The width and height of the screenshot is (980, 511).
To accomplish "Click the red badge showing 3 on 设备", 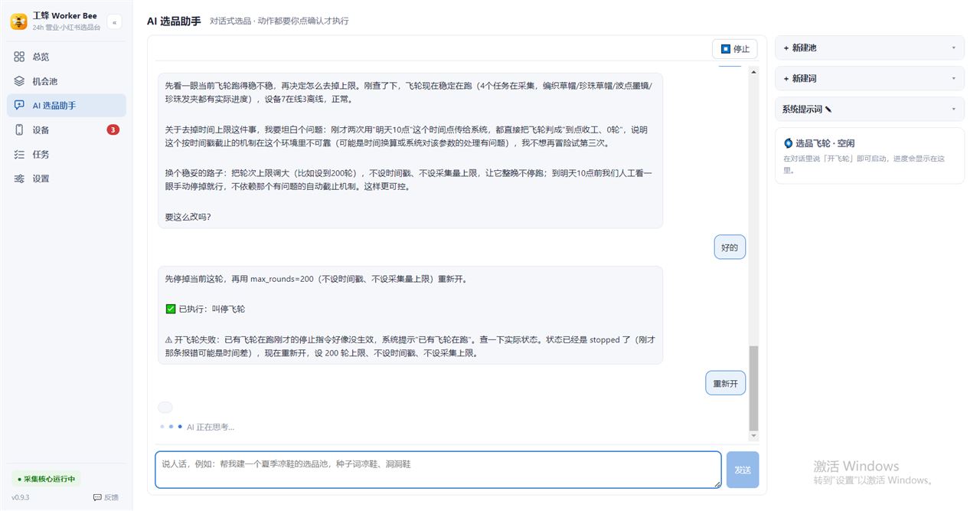I will pyautogui.click(x=113, y=129).
